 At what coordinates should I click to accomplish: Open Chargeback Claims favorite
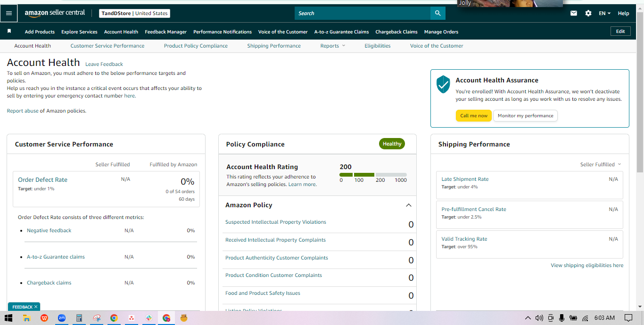point(396,32)
